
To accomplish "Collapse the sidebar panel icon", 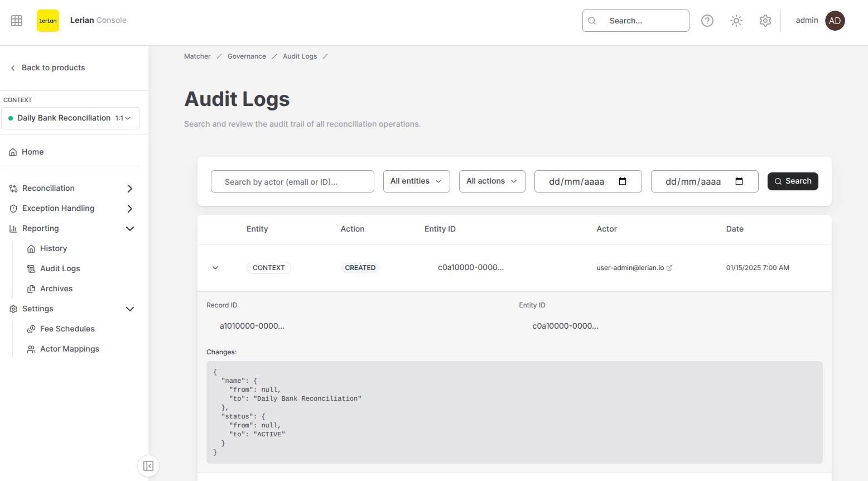I will click(148, 466).
